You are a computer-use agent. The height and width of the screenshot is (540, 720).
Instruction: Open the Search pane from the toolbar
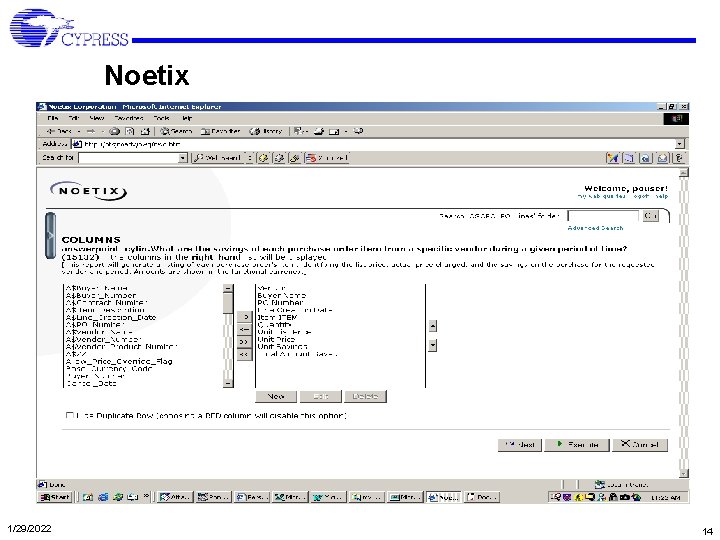(176, 131)
